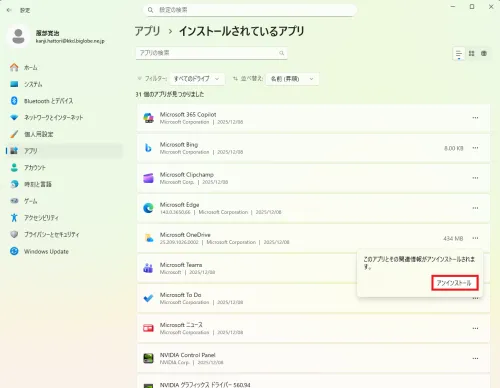Click the Microsoft OneDrive name text
This screenshot has width=500, height=388.
[185, 235]
